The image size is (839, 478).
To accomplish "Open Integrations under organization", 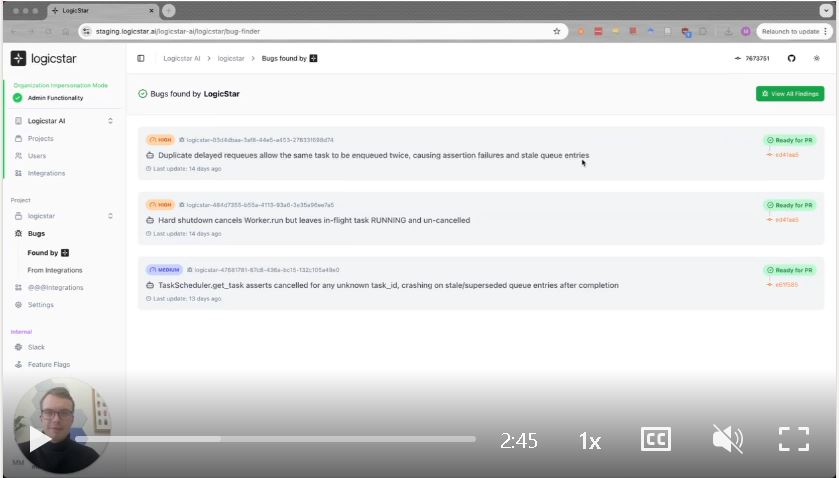I will [47, 173].
